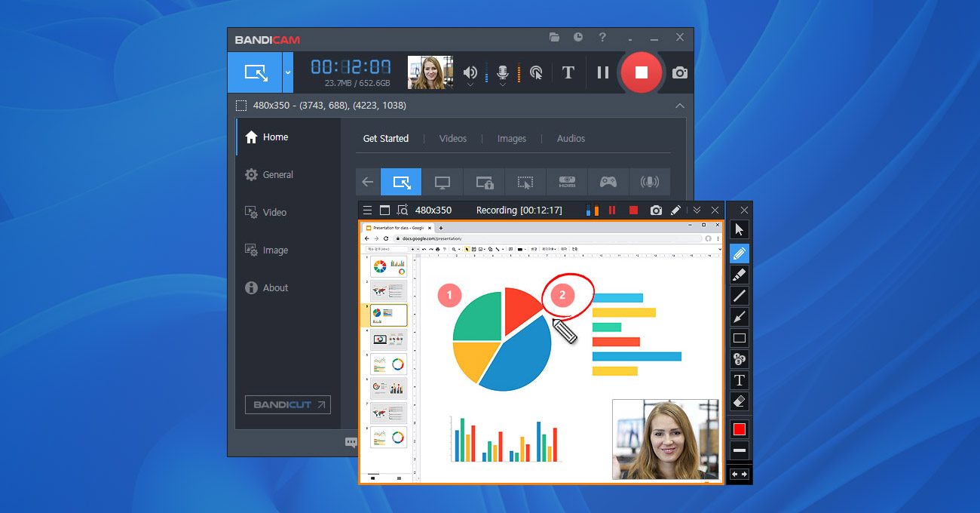This screenshot has width=980, height=513.
Task: Open the About section
Action: pyautogui.click(x=288, y=288)
